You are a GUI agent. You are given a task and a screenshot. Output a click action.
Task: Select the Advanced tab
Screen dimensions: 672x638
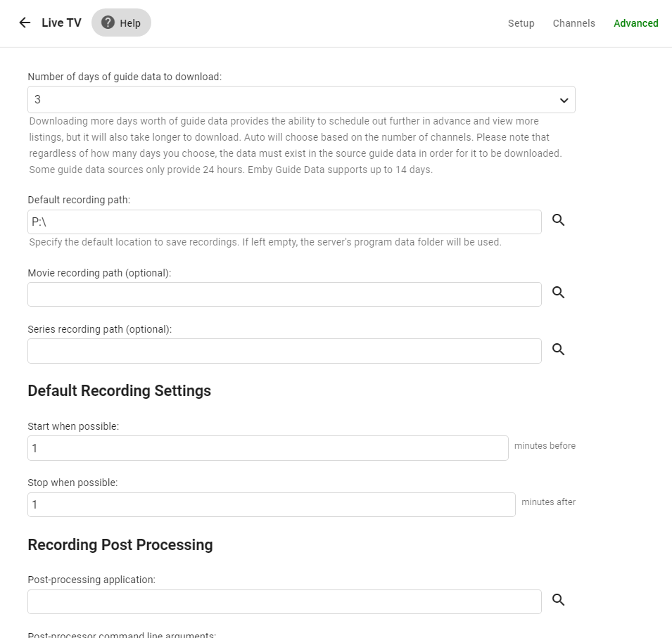tap(635, 23)
